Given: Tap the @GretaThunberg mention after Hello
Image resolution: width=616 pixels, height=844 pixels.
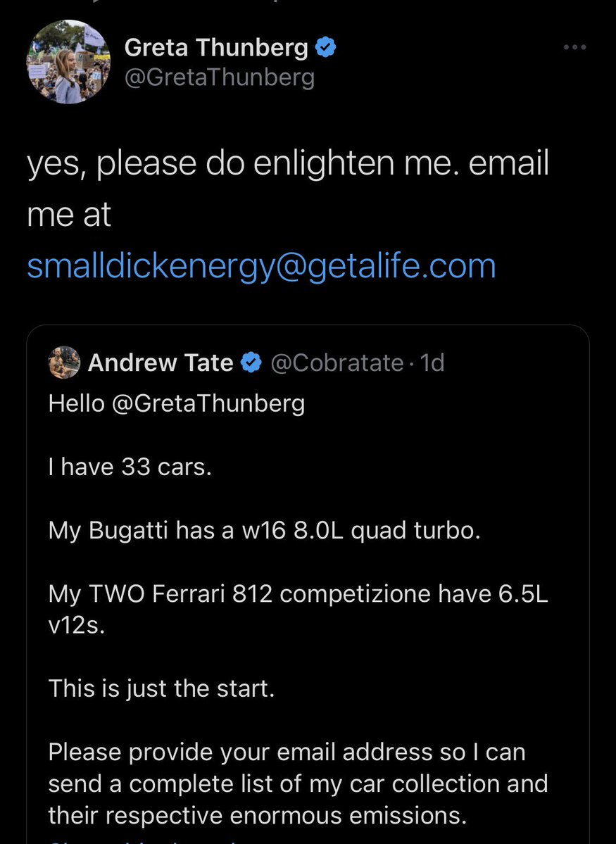Looking at the screenshot, I should (208, 403).
